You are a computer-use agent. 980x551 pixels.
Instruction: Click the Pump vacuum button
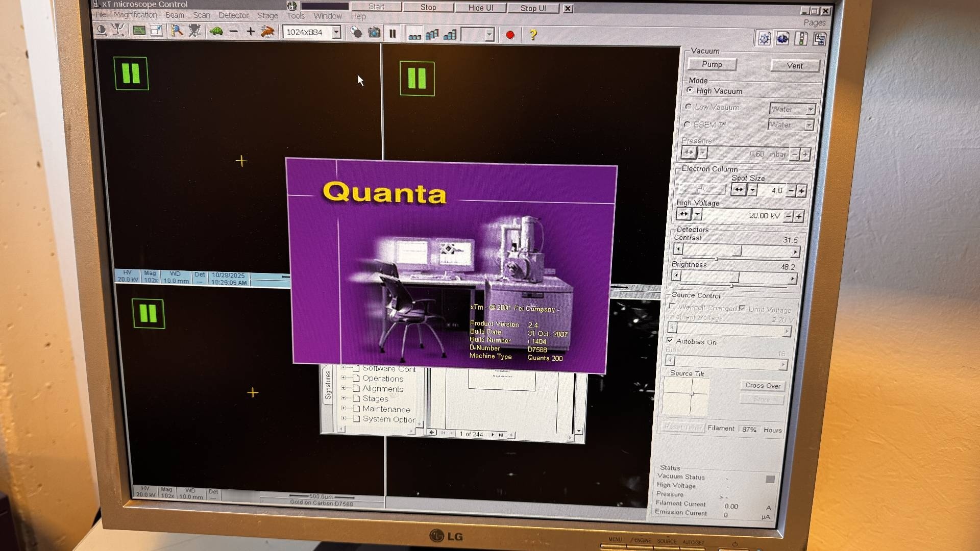tap(712, 64)
